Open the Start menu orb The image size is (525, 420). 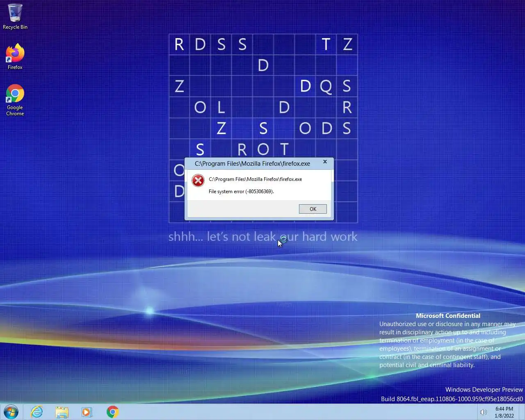pos(11,412)
